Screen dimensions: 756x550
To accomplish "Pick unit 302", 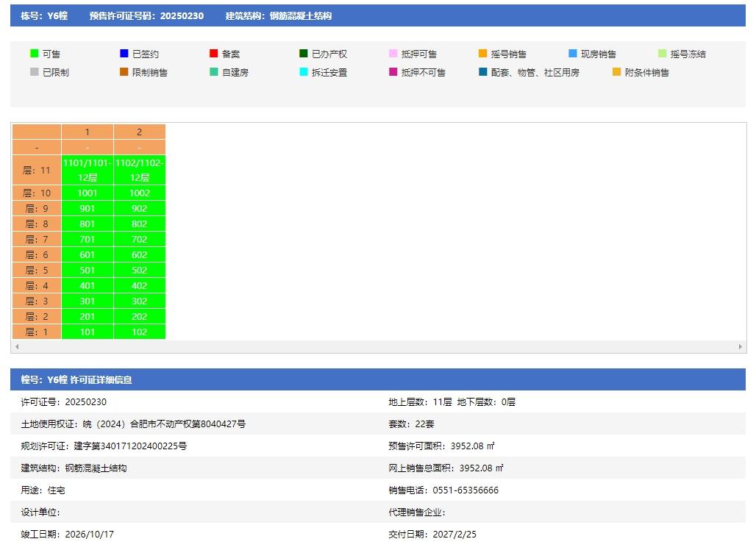I will [139, 301].
